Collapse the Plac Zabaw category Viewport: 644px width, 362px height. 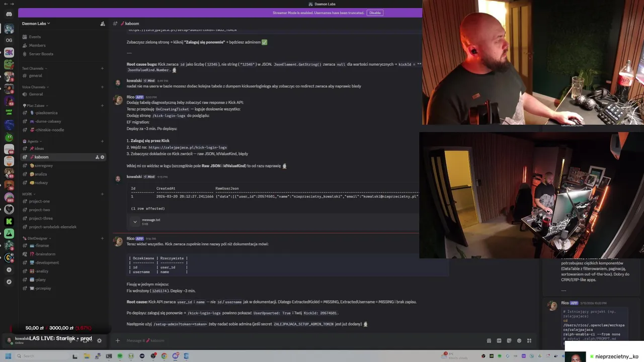(x=35, y=106)
